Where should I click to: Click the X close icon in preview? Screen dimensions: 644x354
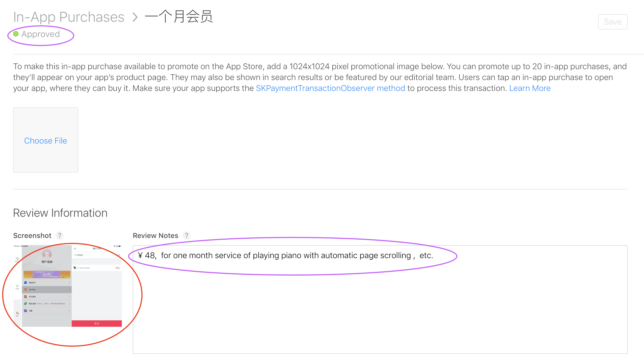click(75, 249)
